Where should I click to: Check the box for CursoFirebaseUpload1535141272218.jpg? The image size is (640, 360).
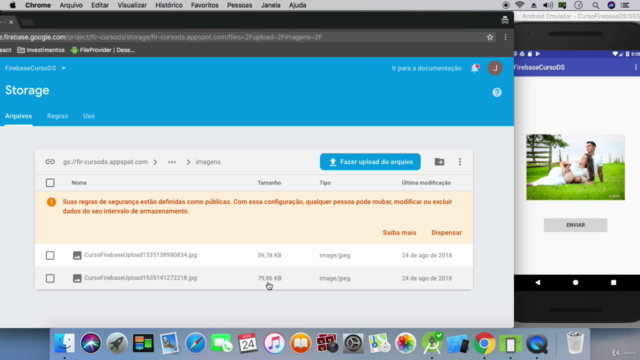click(50, 278)
